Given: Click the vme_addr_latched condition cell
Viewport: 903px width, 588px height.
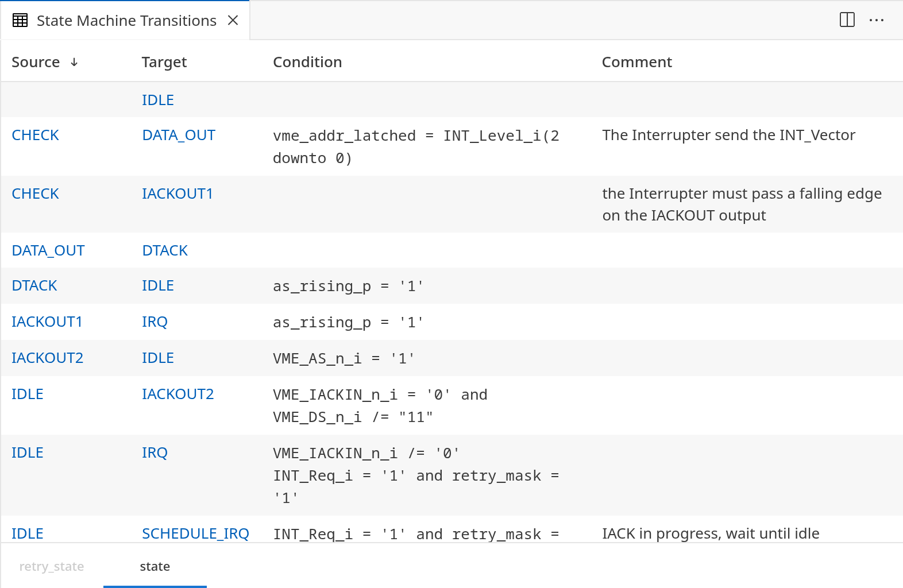Looking at the screenshot, I should (x=416, y=146).
